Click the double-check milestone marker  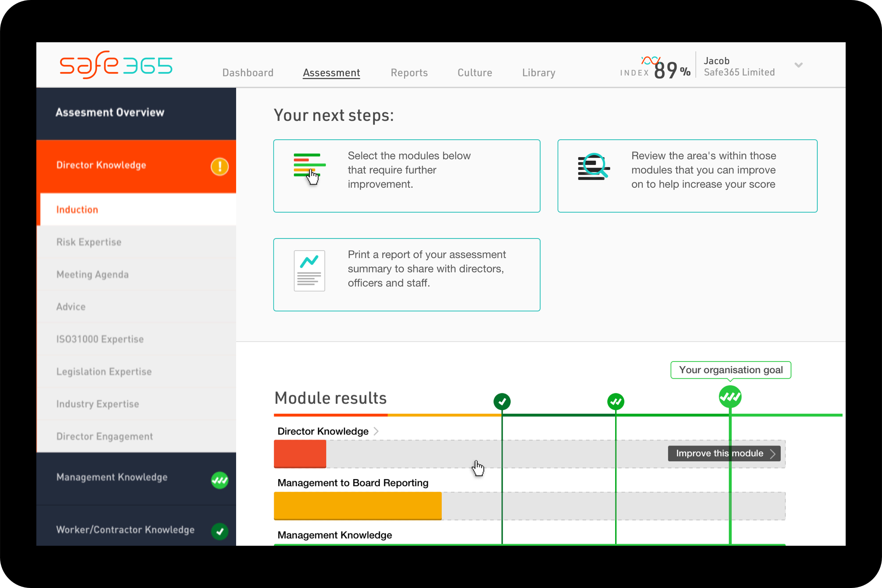pos(616,401)
